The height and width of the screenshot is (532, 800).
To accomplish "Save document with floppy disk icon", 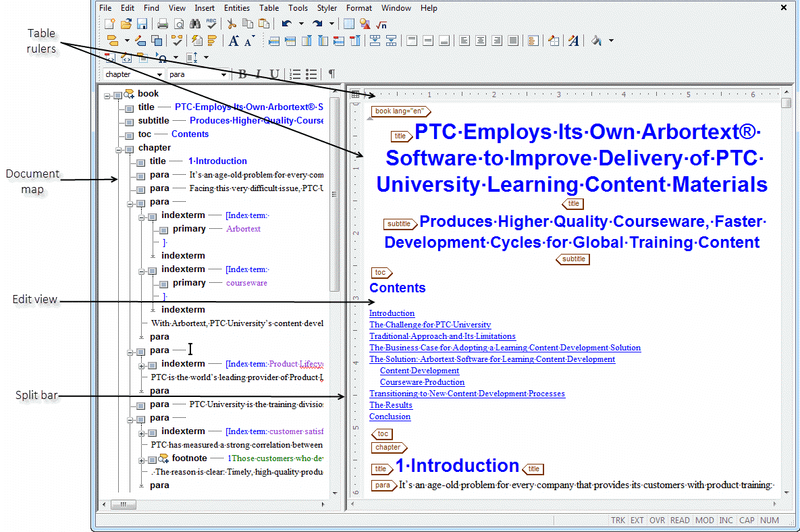I will tap(142, 24).
